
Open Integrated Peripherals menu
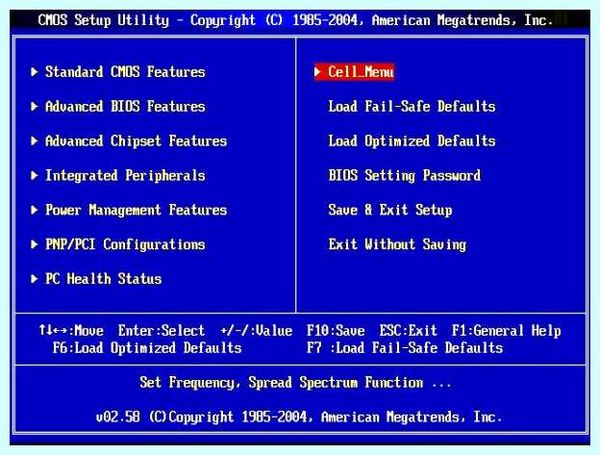coord(125,176)
